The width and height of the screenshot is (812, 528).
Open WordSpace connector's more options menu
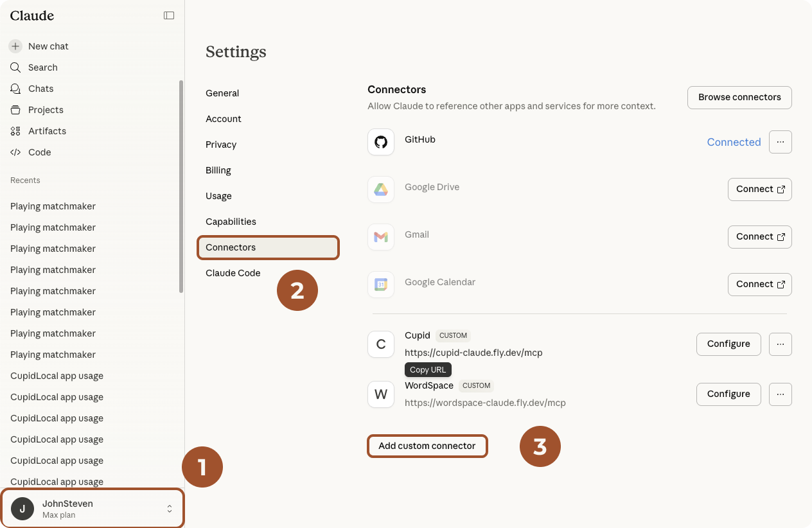pyautogui.click(x=780, y=394)
